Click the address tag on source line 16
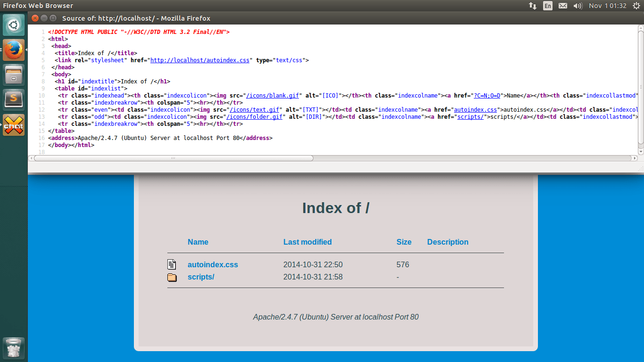The width and height of the screenshot is (644, 362). click(x=160, y=138)
